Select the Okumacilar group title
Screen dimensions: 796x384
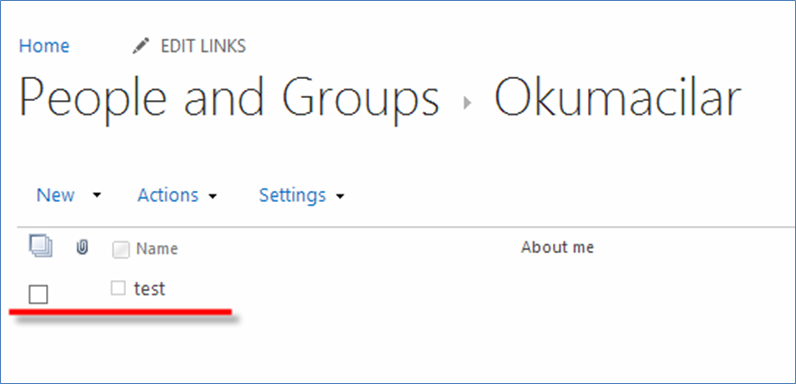tap(617, 97)
